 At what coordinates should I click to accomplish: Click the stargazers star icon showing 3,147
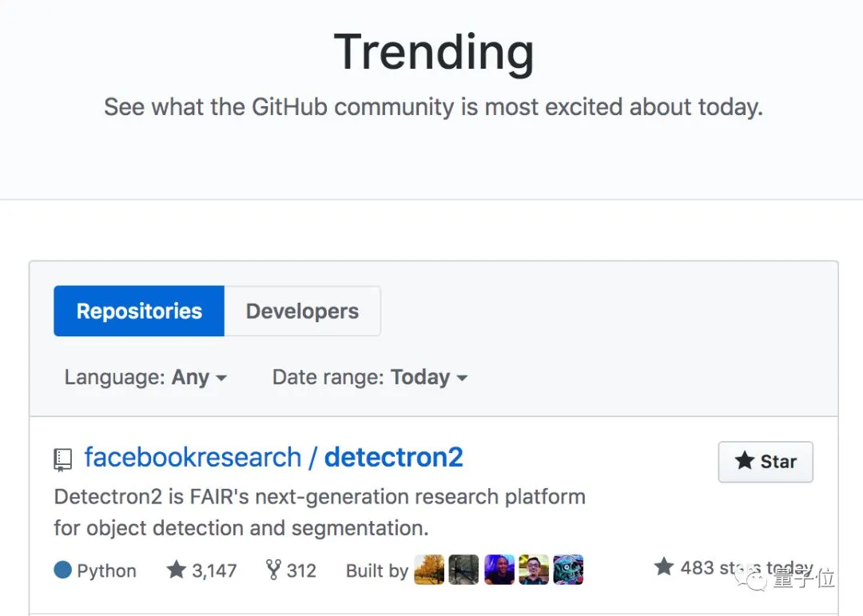(x=176, y=570)
